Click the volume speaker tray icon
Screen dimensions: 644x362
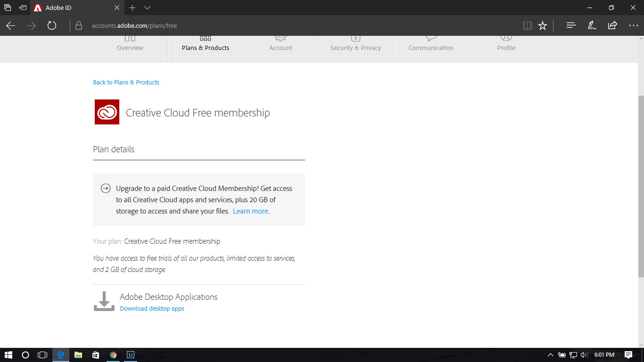585,355
